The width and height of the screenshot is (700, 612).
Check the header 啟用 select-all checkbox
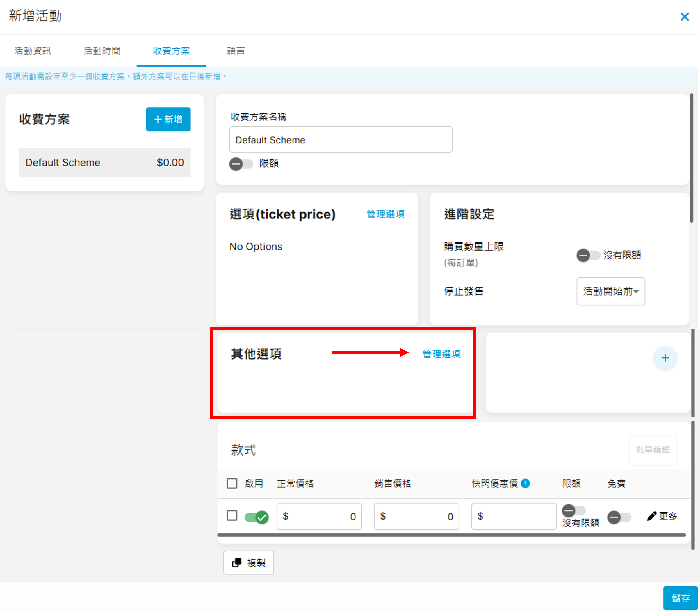tap(232, 483)
